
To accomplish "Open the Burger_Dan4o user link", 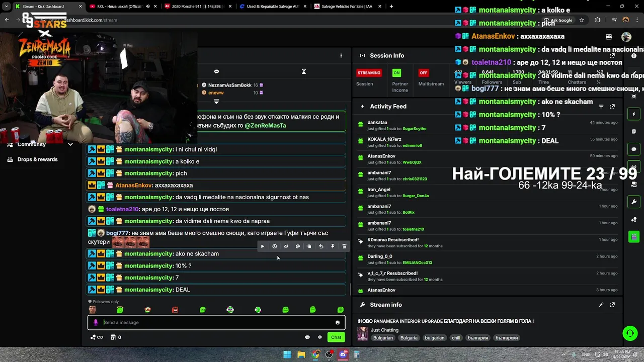I will pos(416,196).
